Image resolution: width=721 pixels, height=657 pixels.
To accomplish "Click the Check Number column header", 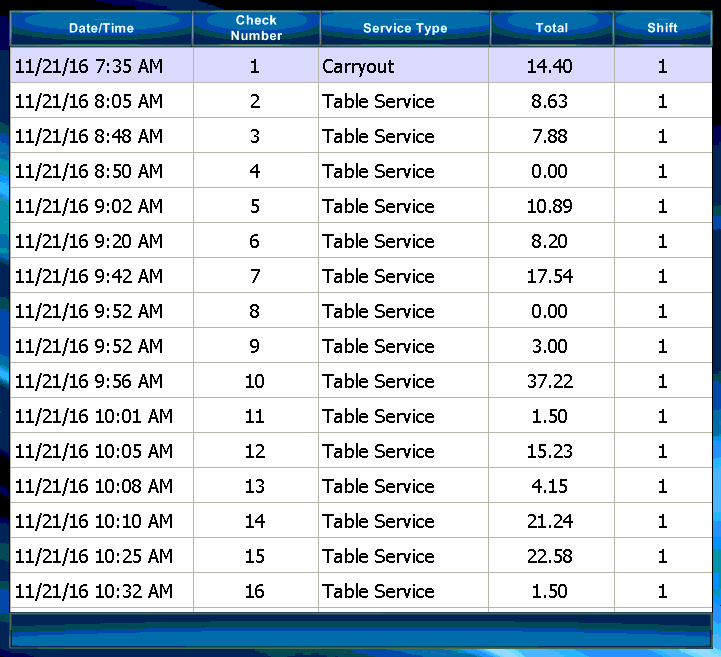I will point(256,28).
